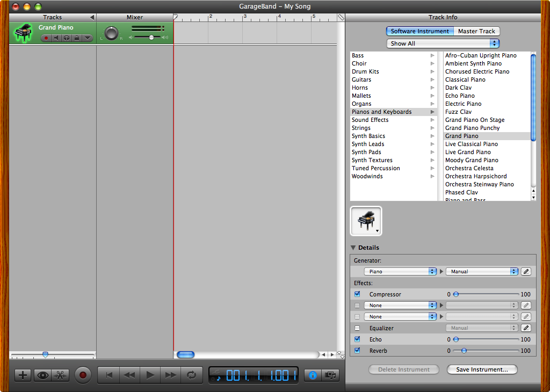Image resolution: width=550 pixels, height=392 pixels.
Task: Click the add new track plus button
Action: click(x=22, y=375)
